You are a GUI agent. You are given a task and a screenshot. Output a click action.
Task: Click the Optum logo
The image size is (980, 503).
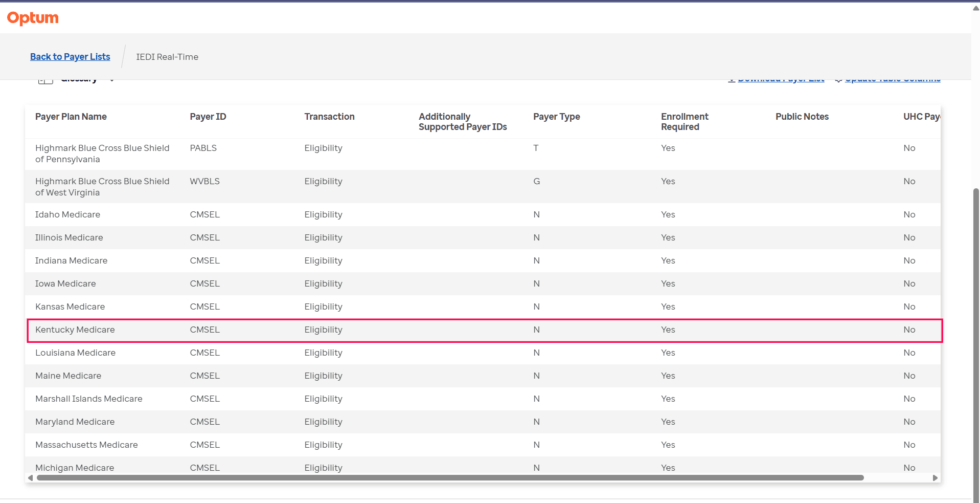(33, 18)
